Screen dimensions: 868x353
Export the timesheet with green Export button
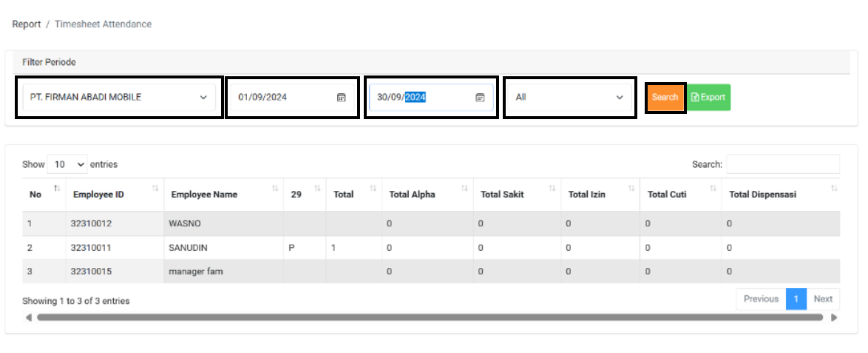coord(708,97)
